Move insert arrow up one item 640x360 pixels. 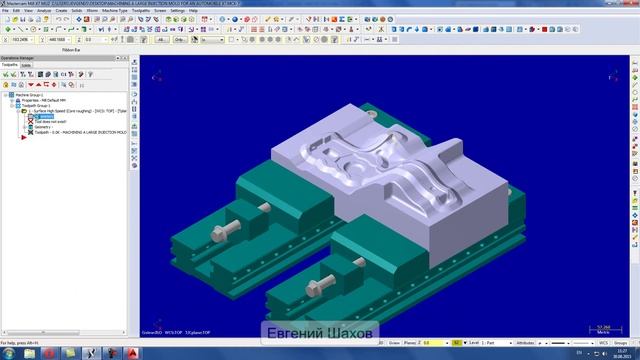38,85
